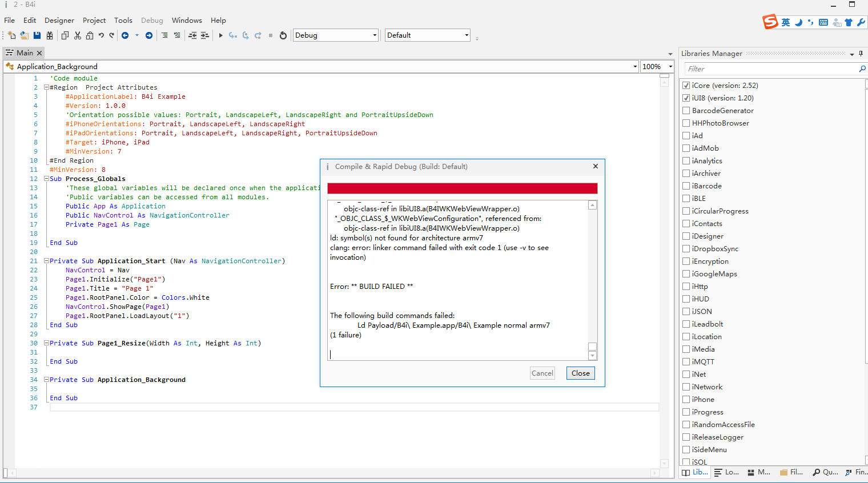Navigate forward with the blue right arrow
868x483 pixels.
tap(149, 35)
